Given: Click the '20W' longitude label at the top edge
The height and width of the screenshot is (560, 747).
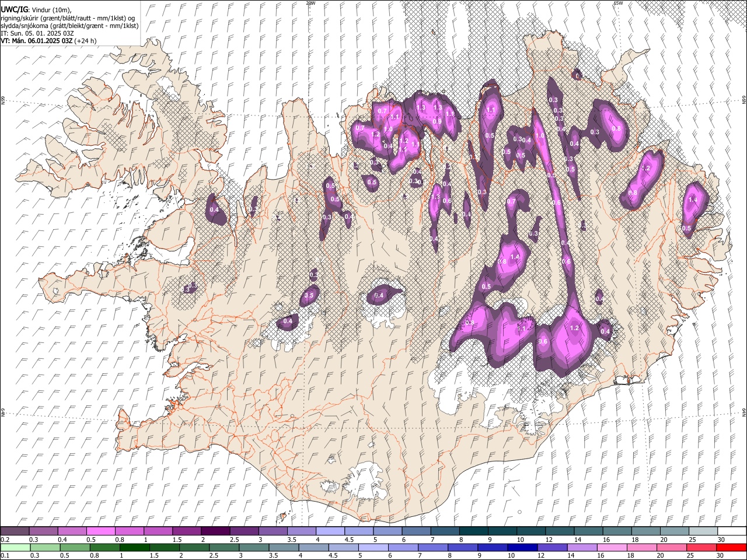Looking at the screenshot, I should click(310, 3).
